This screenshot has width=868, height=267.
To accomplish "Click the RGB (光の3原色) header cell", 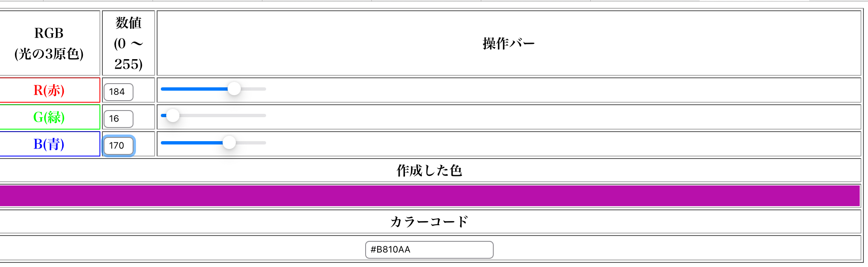I will click(x=49, y=43).
